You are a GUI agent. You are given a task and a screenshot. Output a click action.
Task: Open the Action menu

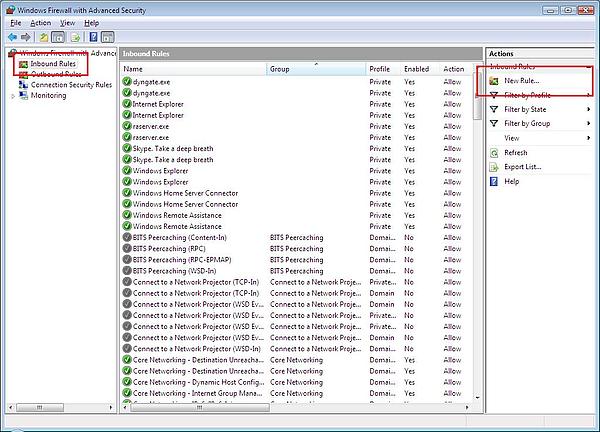(41, 23)
